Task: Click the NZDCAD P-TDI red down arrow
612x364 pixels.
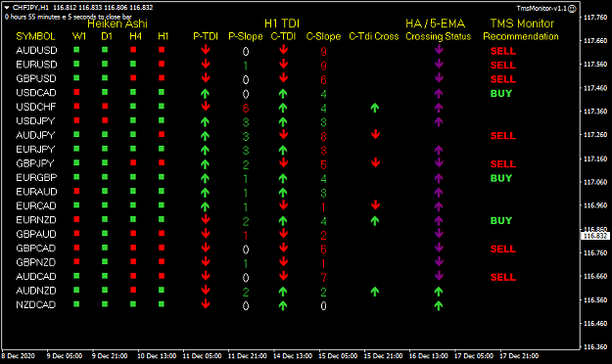Action: point(206,304)
